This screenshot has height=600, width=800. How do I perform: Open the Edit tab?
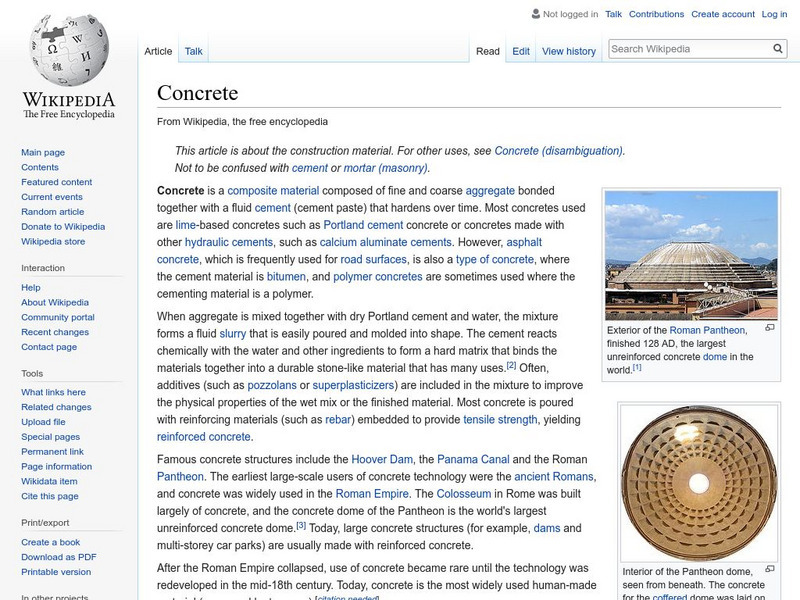coord(521,52)
